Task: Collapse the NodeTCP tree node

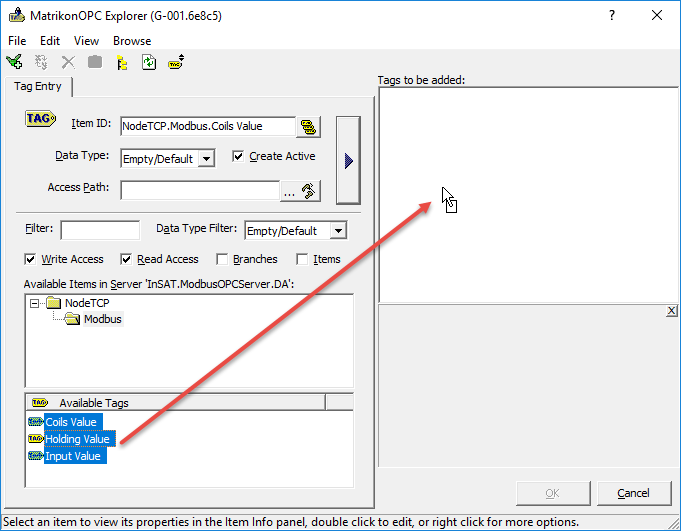Action: coord(36,303)
